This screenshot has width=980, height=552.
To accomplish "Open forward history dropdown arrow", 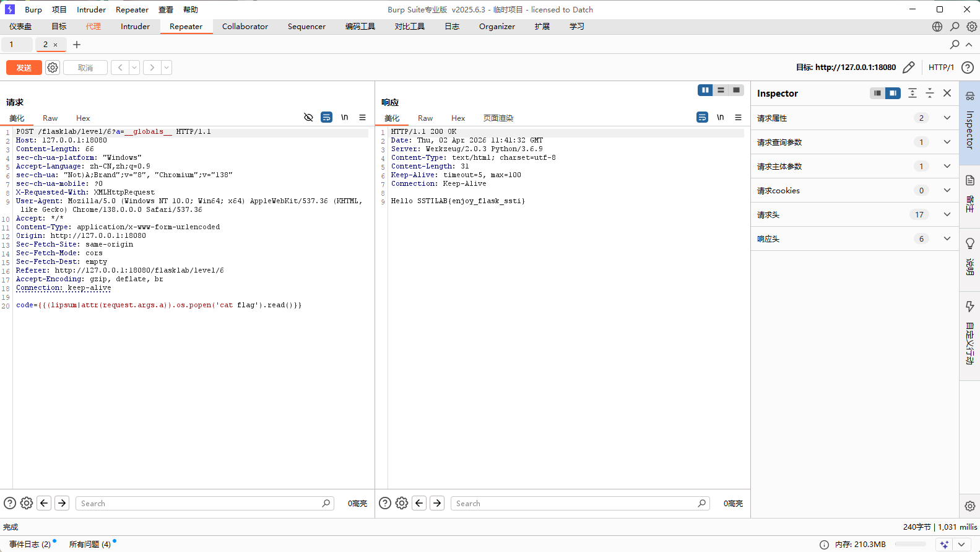I will coord(167,68).
